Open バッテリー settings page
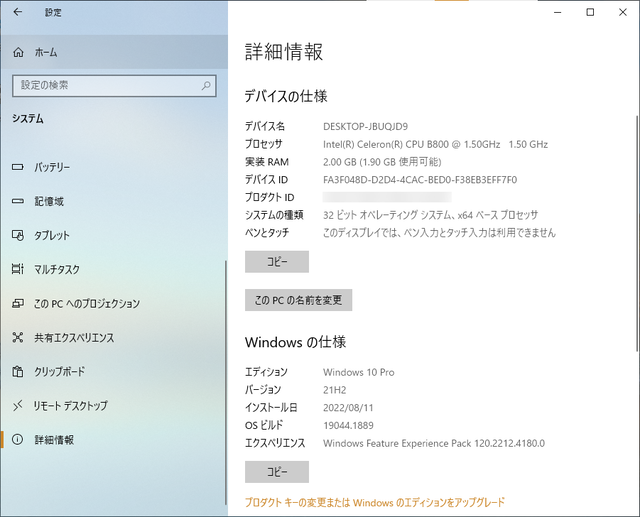This screenshot has height=517, width=640. (113, 167)
